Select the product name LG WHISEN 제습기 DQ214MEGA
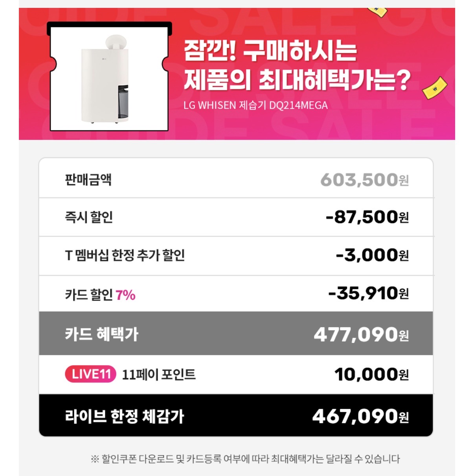Image resolution: width=474 pixels, height=476 pixels. 255,105
